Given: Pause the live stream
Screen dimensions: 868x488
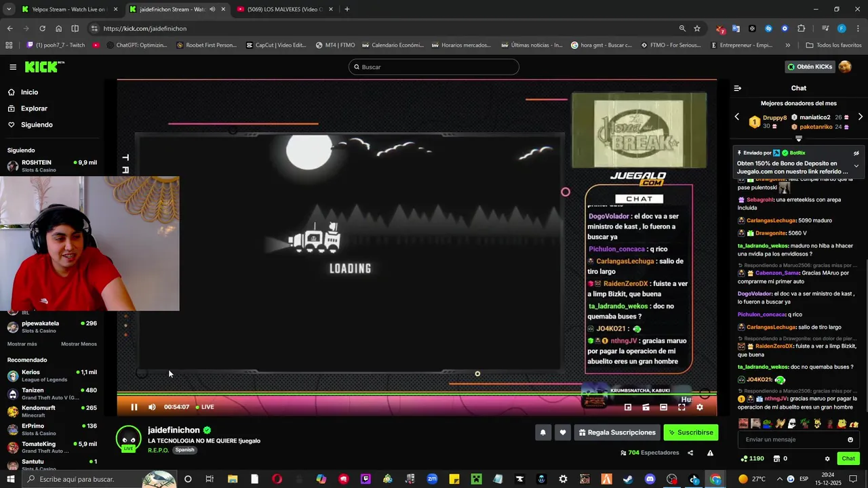Looking at the screenshot, I should [134, 407].
